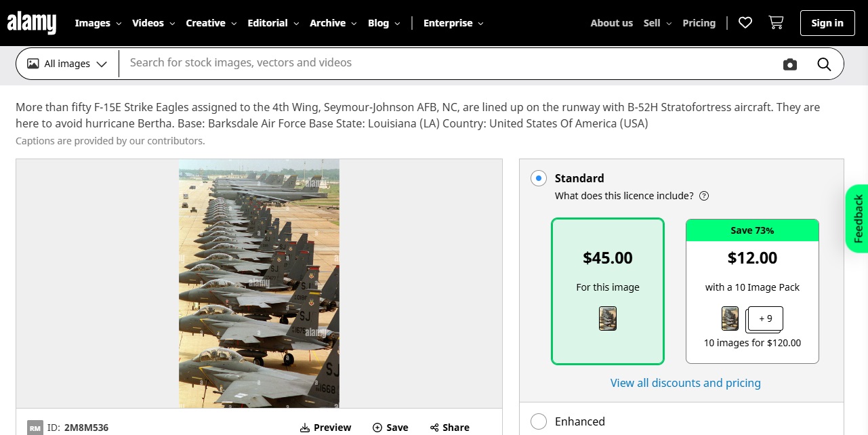
Task: Open the Enterprise dropdown menu
Action: [453, 23]
